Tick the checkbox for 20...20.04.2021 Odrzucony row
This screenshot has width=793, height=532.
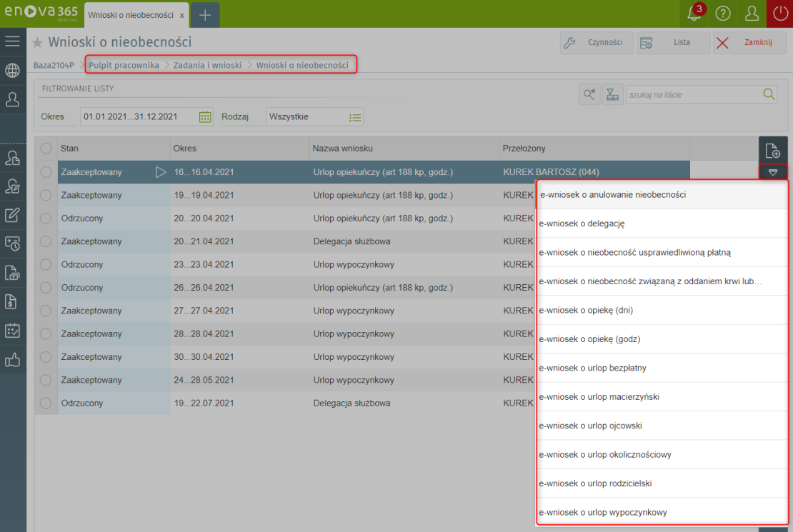[x=46, y=219]
